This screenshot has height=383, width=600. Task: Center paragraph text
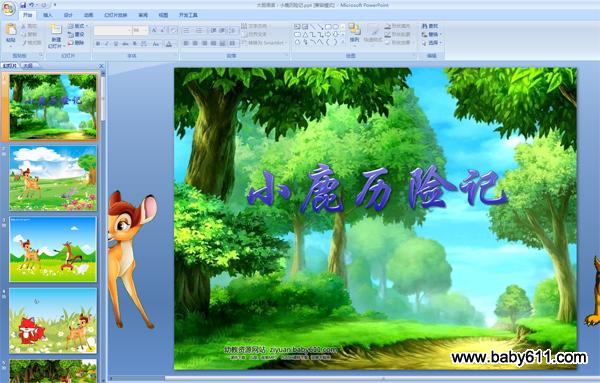tap(195, 43)
